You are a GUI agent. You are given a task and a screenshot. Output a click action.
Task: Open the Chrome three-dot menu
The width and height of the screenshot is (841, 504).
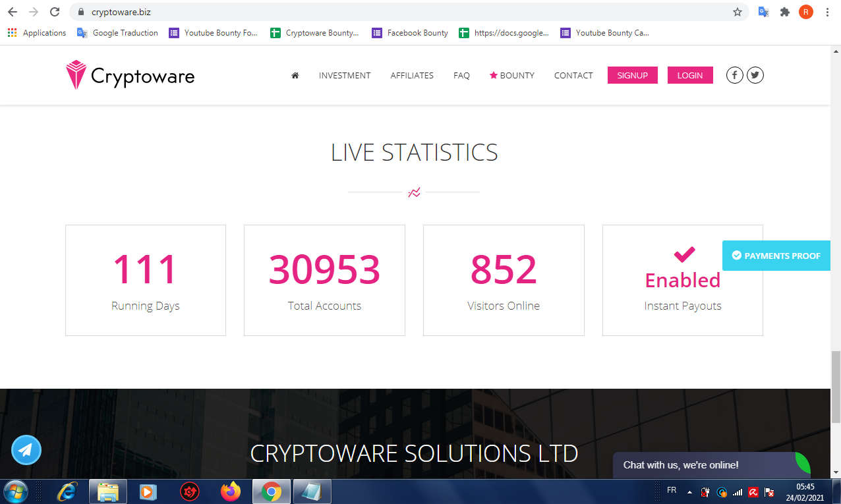[827, 12]
